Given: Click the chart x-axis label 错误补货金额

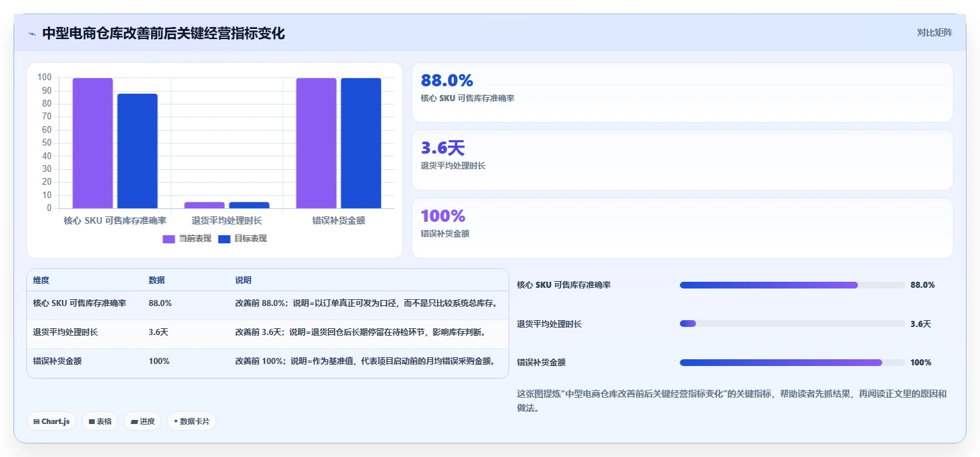Looking at the screenshot, I should [x=339, y=220].
